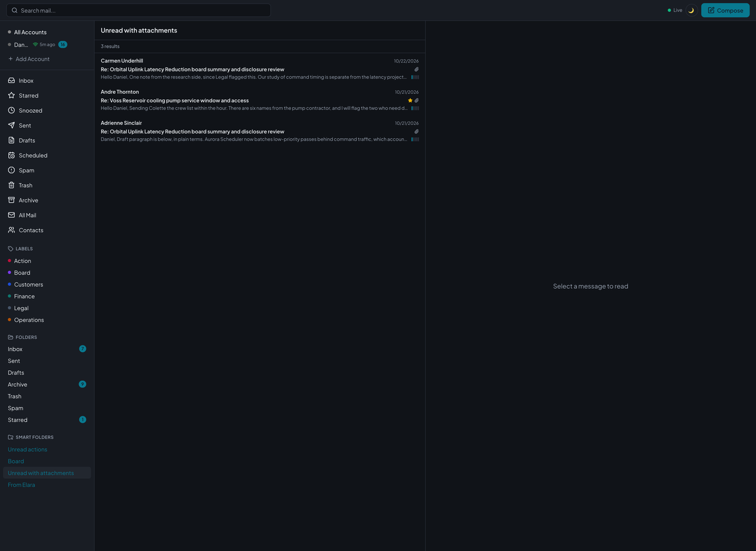This screenshot has width=756, height=551.
Task: Click the Compose button label
Action: point(730,11)
